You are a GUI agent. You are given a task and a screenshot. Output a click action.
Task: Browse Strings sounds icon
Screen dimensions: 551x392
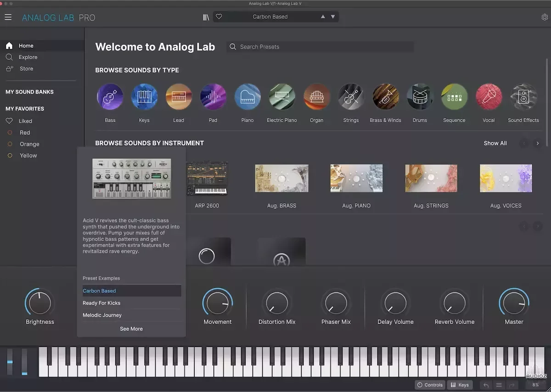coord(351,97)
